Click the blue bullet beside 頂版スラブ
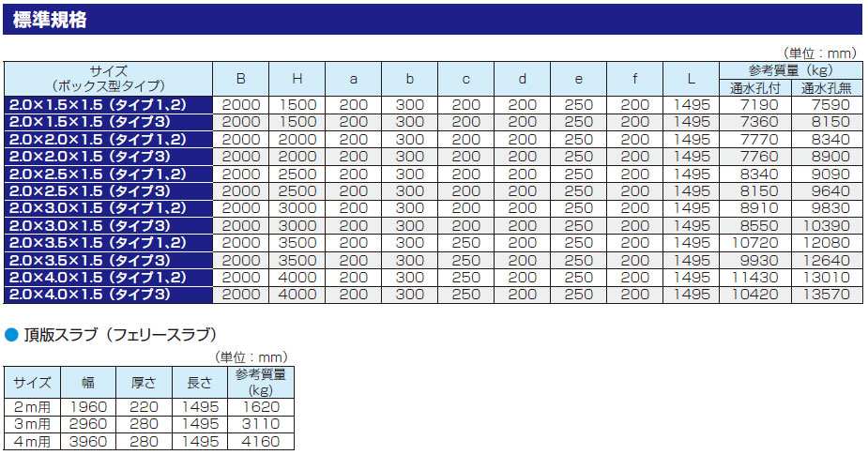868x455 pixels. 11,334
